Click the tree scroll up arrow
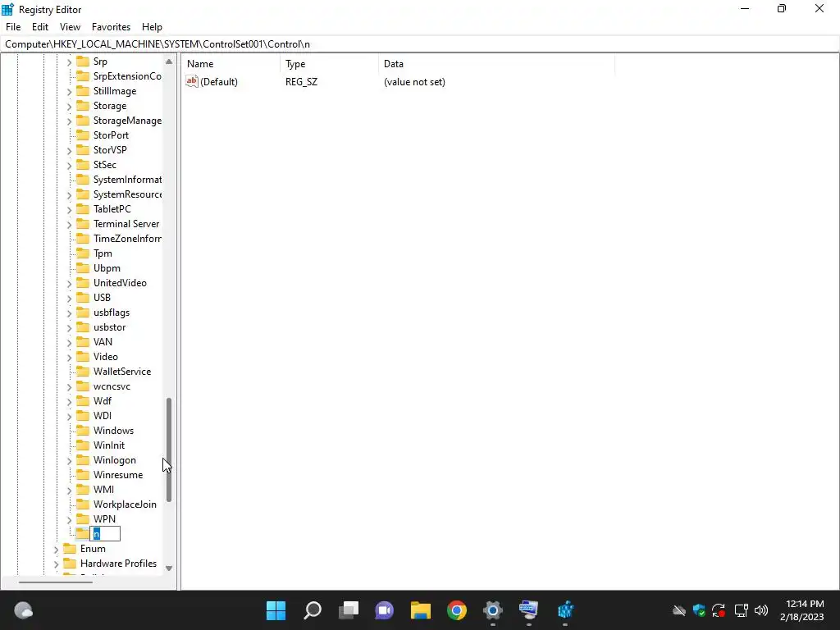The height and width of the screenshot is (630, 840). (169, 62)
